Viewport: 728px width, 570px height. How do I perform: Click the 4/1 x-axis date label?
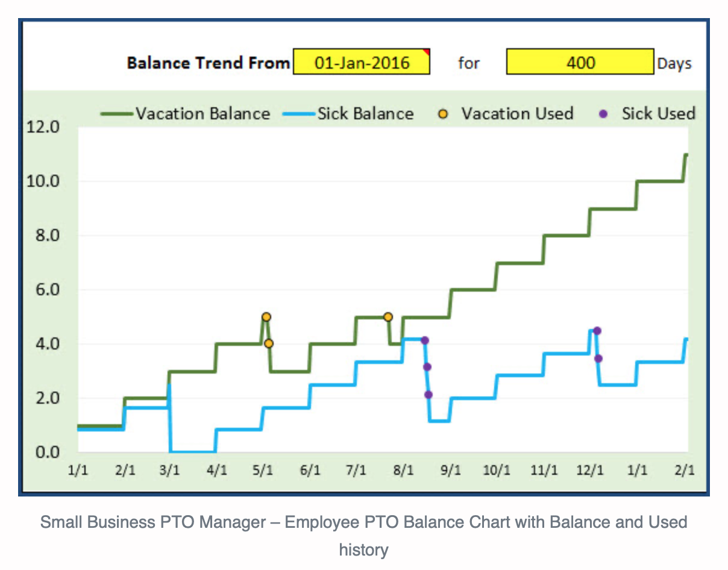click(217, 471)
